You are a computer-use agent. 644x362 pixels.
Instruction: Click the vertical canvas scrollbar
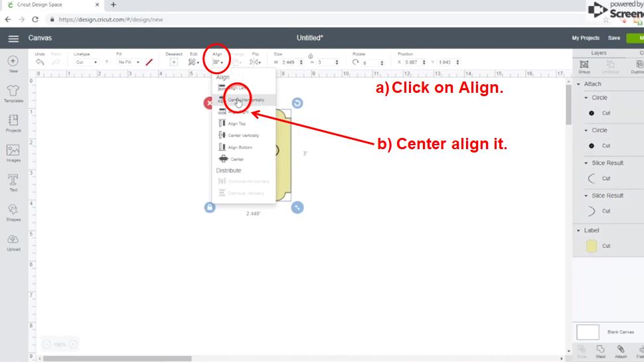[568, 105]
